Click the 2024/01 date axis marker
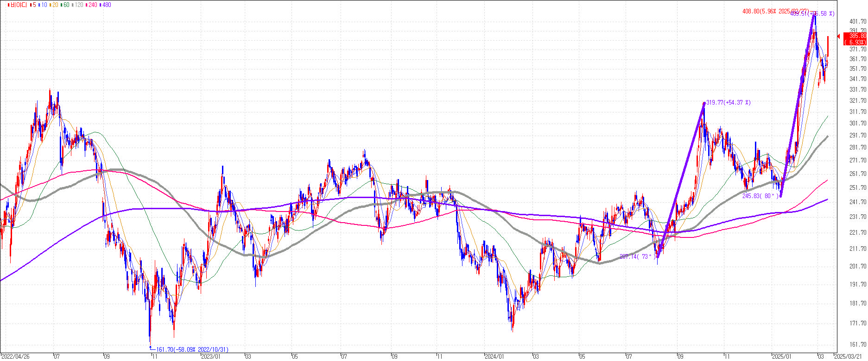Screen dimensions: 868x361 (494, 356)
